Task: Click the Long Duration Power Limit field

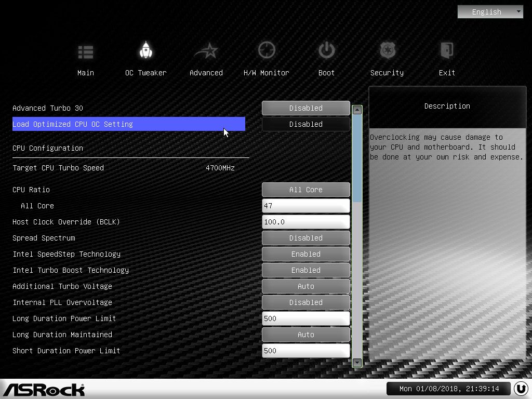Action: (x=305, y=318)
